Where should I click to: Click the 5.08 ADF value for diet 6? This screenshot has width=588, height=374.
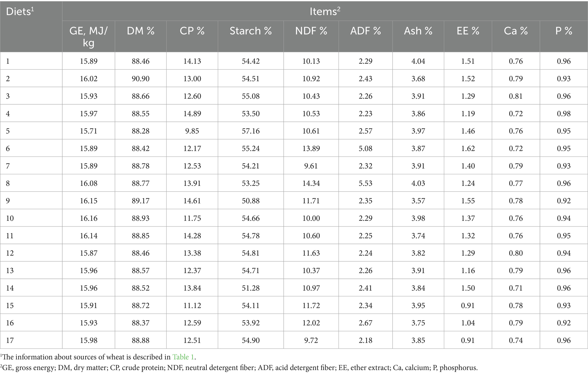(x=365, y=149)
